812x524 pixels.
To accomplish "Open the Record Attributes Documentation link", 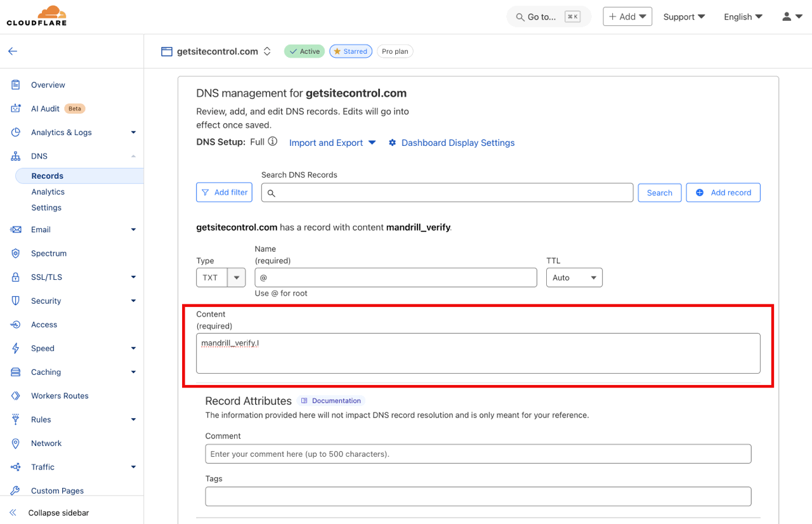I will (331, 400).
